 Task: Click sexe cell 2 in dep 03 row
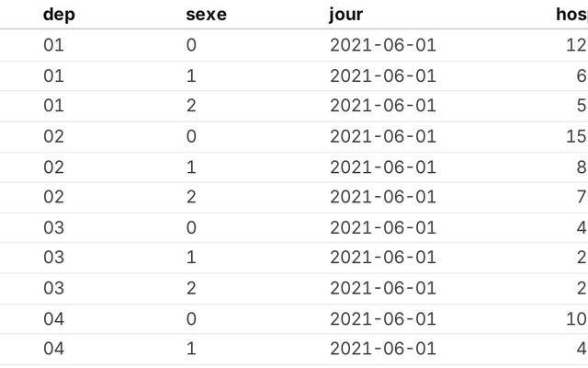(x=191, y=288)
